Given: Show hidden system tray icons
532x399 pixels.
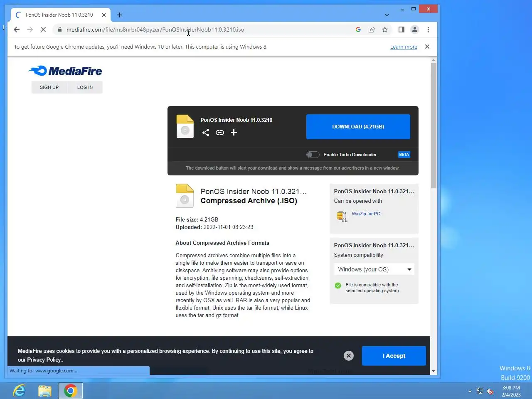Looking at the screenshot, I should coord(470,391).
